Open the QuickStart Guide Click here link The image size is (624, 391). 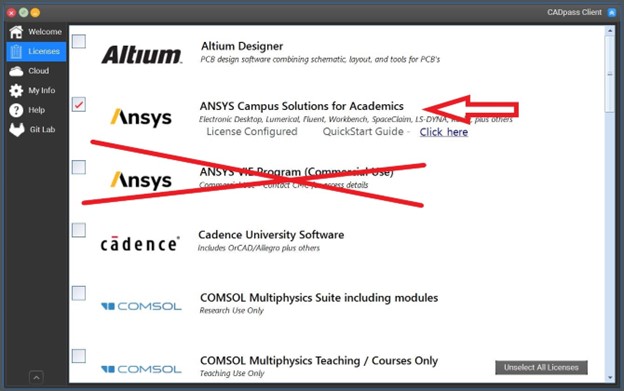click(x=444, y=132)
